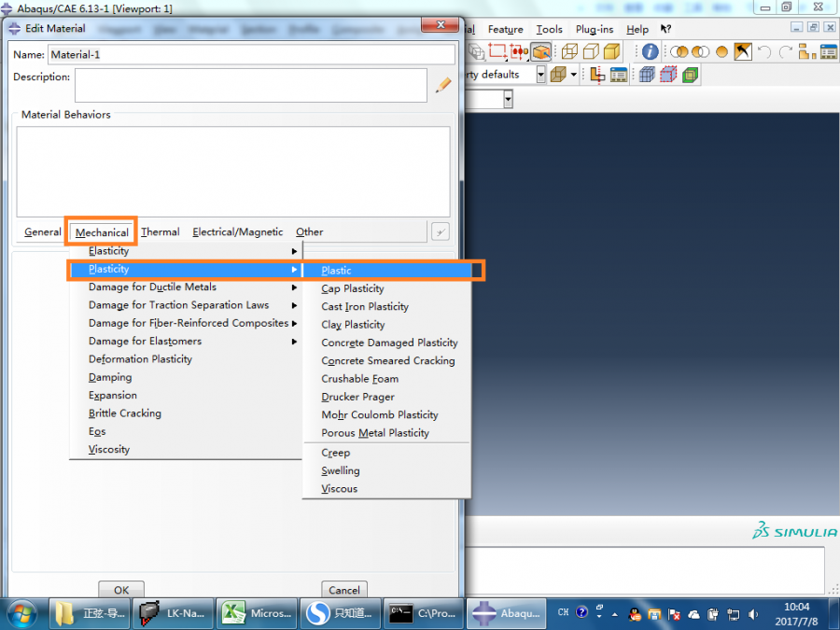Click the orange L-shape view cut icon
The width and height of the screenshot is (840, 630).
pyautogui.click(x=597, y=75)
